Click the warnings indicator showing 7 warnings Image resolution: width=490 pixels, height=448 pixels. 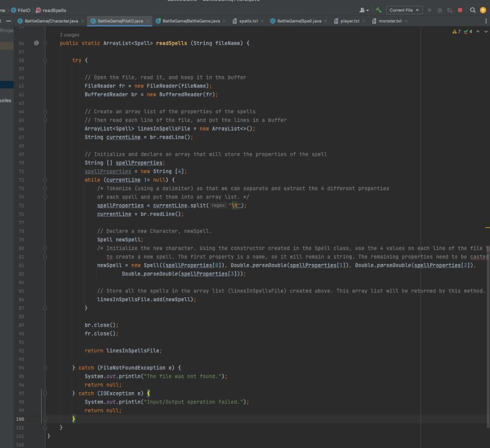(457, 31)
